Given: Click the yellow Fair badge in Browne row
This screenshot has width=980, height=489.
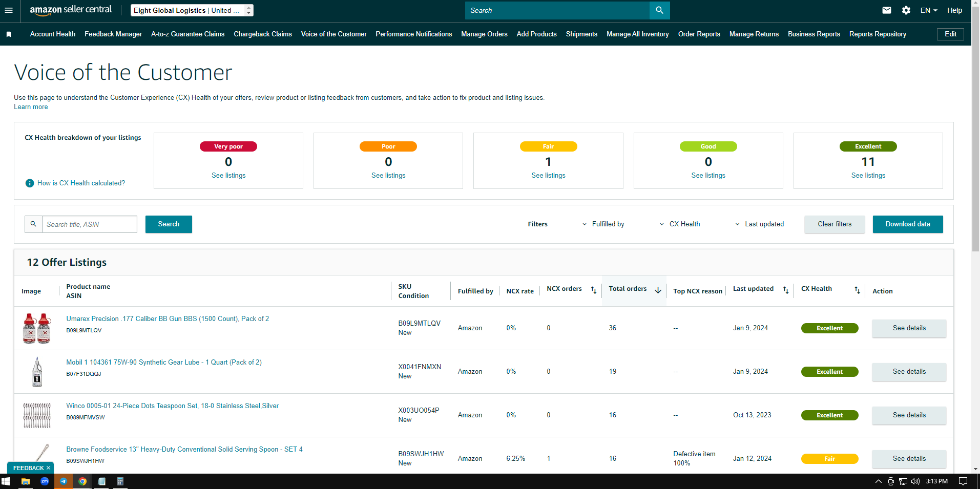Looking at the screenshot, I should [830, 459].
